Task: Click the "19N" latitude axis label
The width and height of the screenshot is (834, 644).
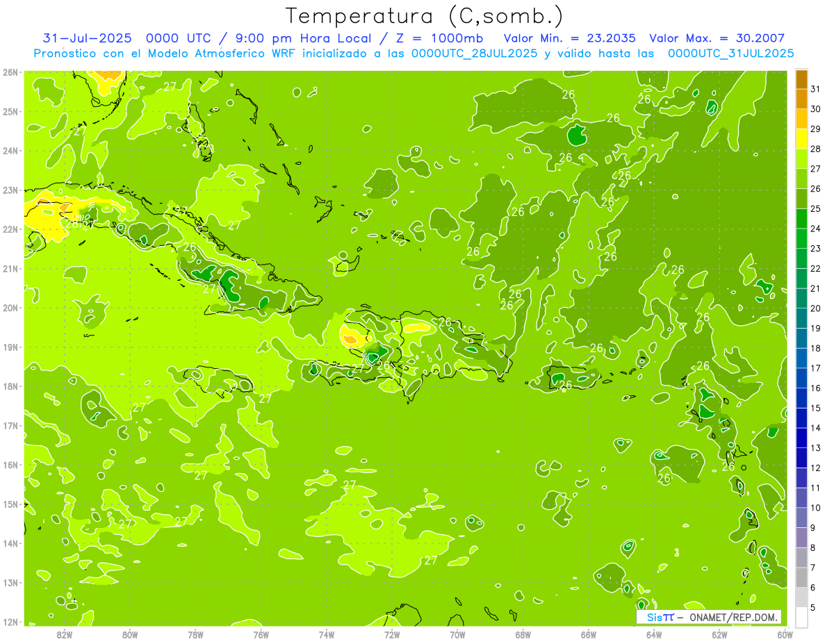Action: click(10, 347)
